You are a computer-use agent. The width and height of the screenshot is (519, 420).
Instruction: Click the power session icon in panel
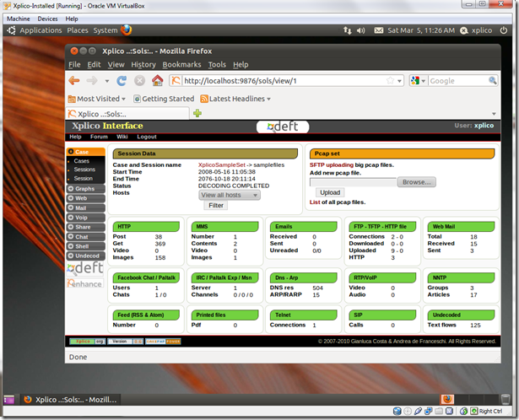[x=504, y=30]
